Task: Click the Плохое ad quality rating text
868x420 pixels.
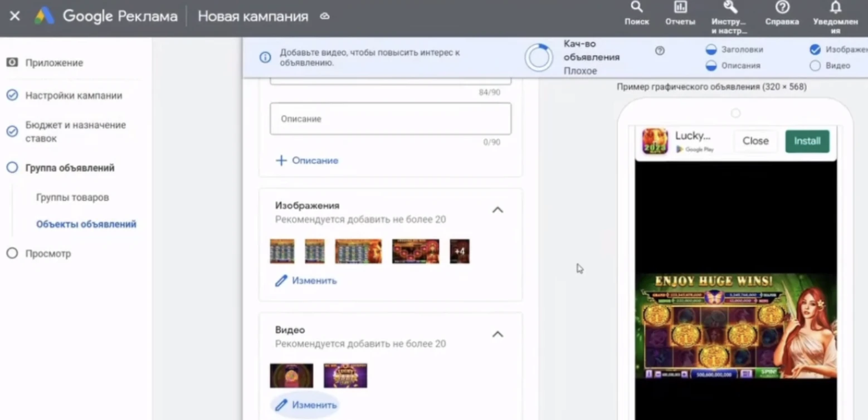Action: pyautogui.click(x=580, y=71)
